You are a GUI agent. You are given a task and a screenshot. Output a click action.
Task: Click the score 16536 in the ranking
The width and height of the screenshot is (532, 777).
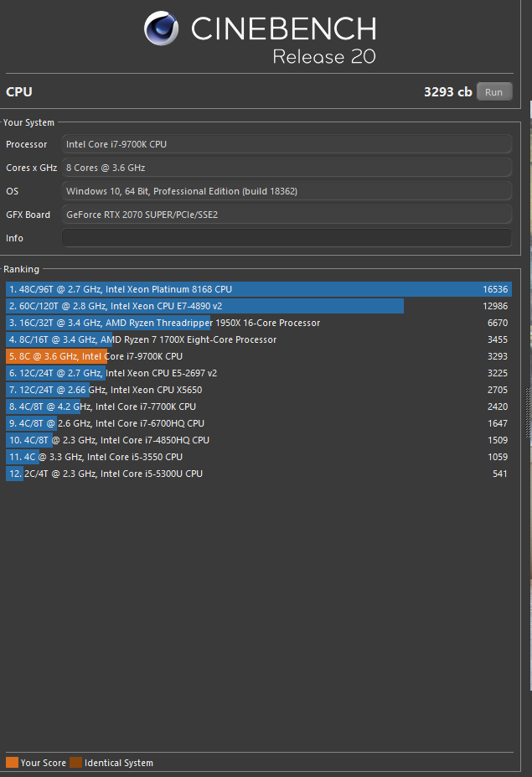click(x=495, y=289)
